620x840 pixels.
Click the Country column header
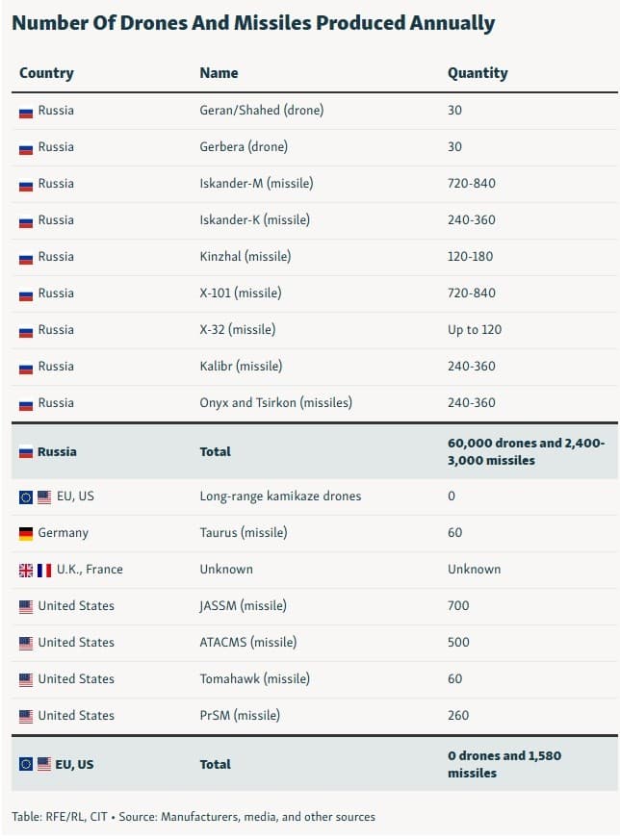point(46,73)
